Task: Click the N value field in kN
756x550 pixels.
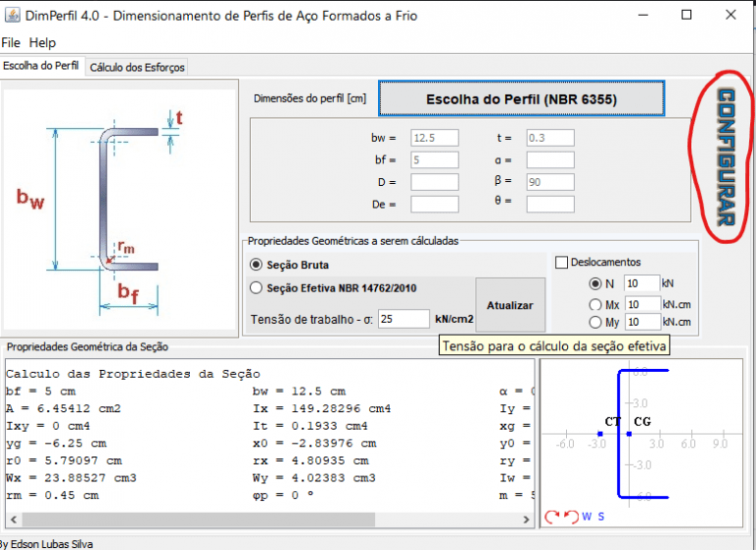Action: tap(642, 283)
